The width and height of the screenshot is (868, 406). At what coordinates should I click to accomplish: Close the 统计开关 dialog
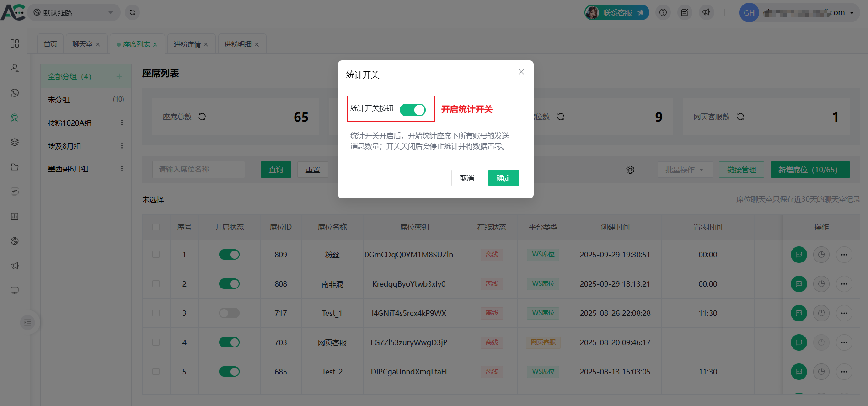pos(521,72)
